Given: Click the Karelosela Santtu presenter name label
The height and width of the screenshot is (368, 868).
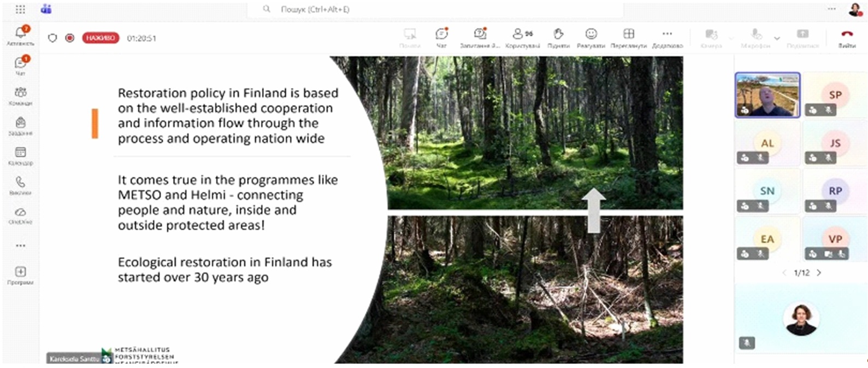Looking at the screenshot, I should 74,359.
